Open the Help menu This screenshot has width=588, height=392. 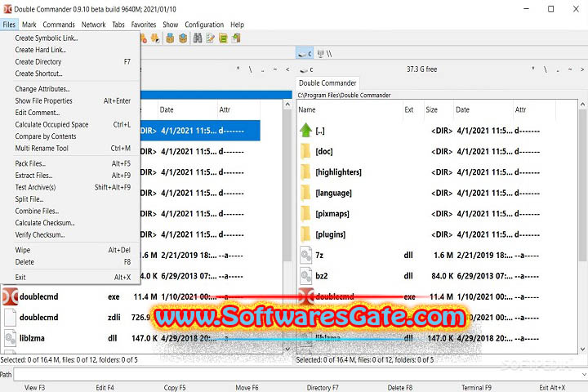pos(237,24)
